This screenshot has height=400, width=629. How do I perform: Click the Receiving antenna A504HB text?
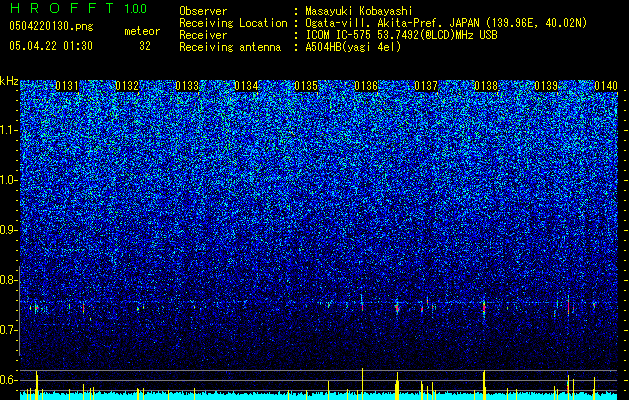[x=353, y=47]
